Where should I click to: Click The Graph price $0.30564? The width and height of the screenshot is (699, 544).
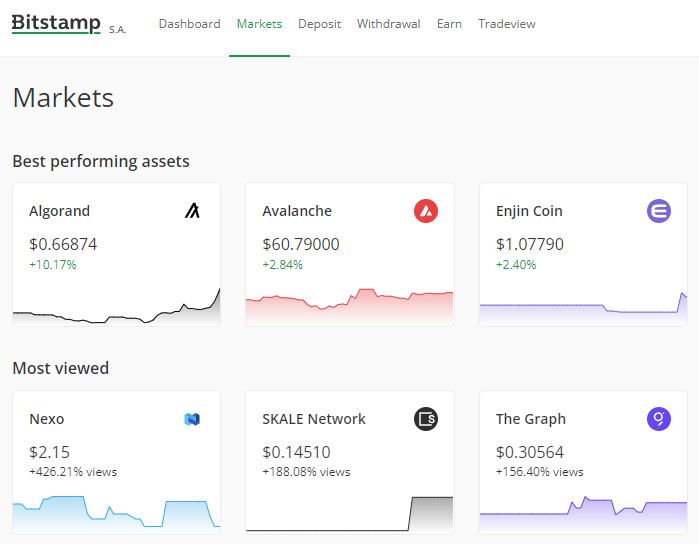coord(530,452)
